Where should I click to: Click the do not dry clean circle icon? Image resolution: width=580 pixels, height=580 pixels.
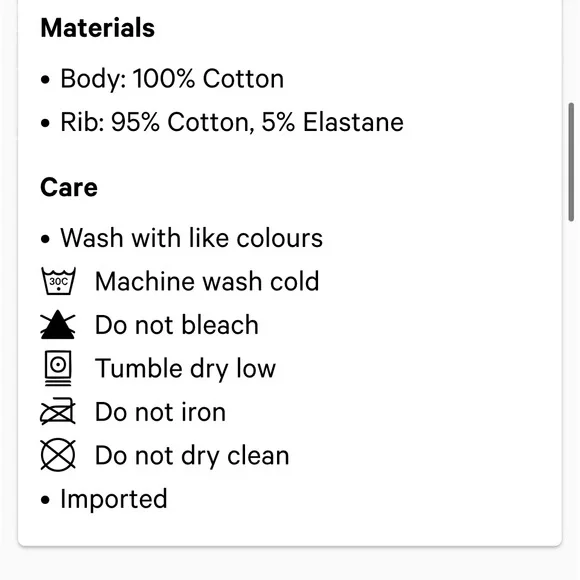58,455
